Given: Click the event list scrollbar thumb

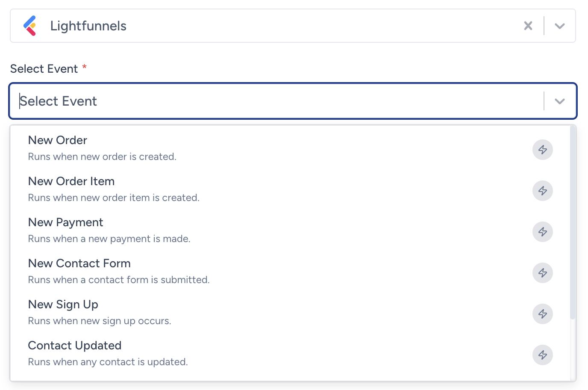Looking at the screenshot, I should (573, 222).
